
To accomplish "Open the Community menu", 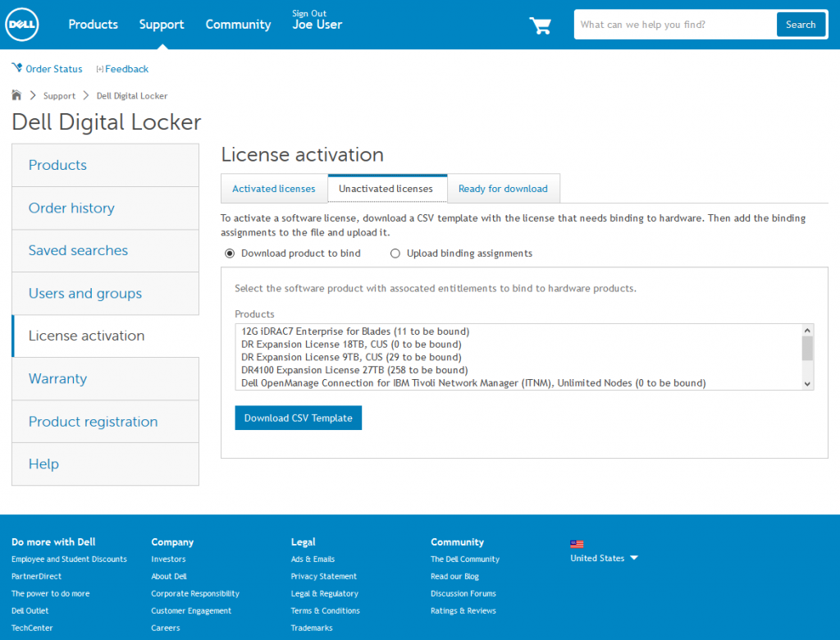I will point(238,25).
